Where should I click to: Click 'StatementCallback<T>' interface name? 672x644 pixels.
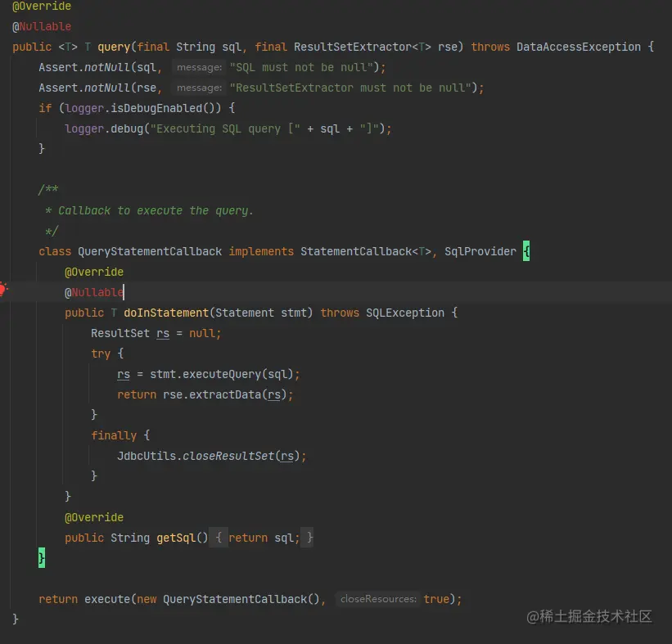click(x=366, y=251)
